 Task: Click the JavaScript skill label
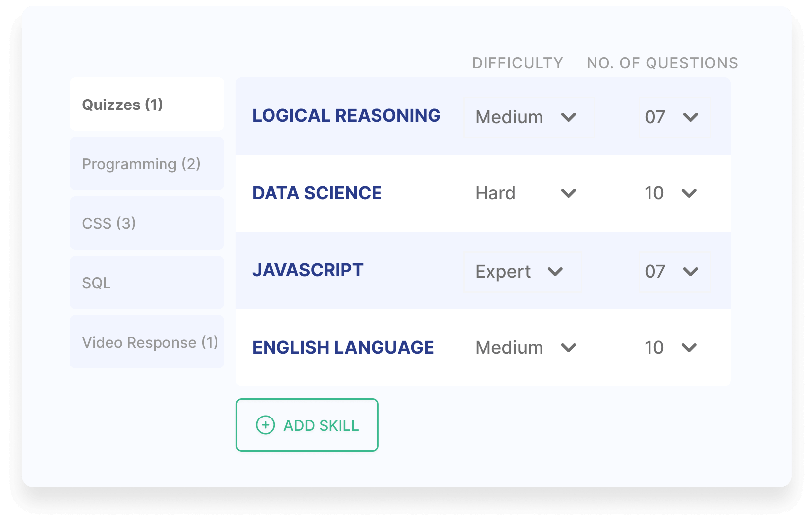308,270
